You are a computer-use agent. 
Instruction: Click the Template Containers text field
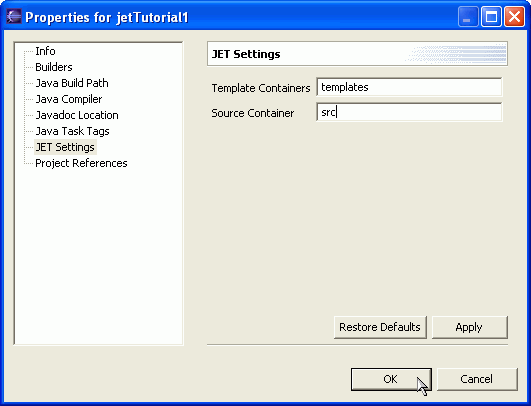click(x=409, y=87)
